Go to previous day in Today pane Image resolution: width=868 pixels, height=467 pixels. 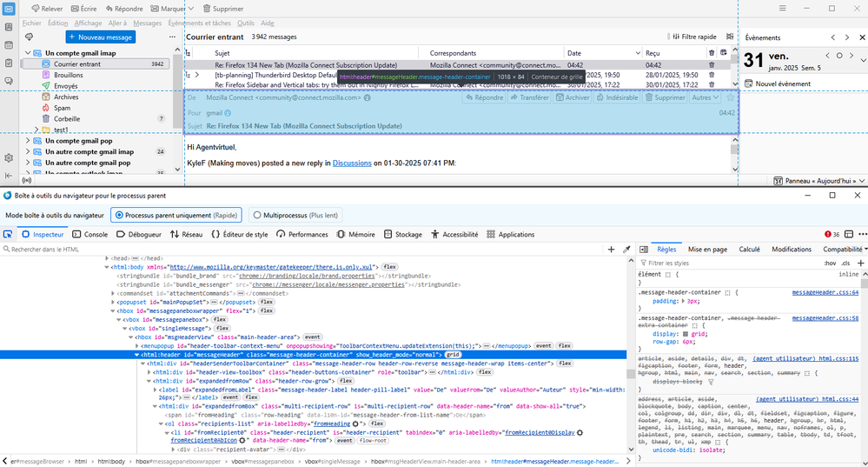pos(827,56)
